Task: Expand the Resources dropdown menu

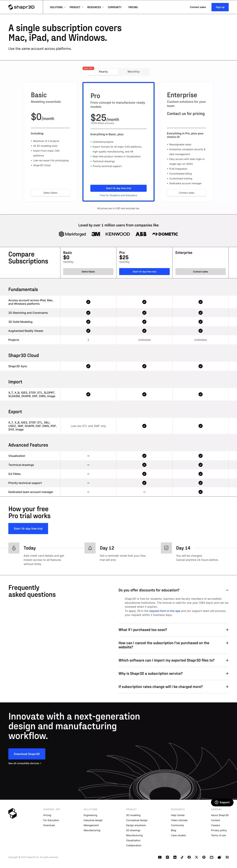Action: coord(95,7)
